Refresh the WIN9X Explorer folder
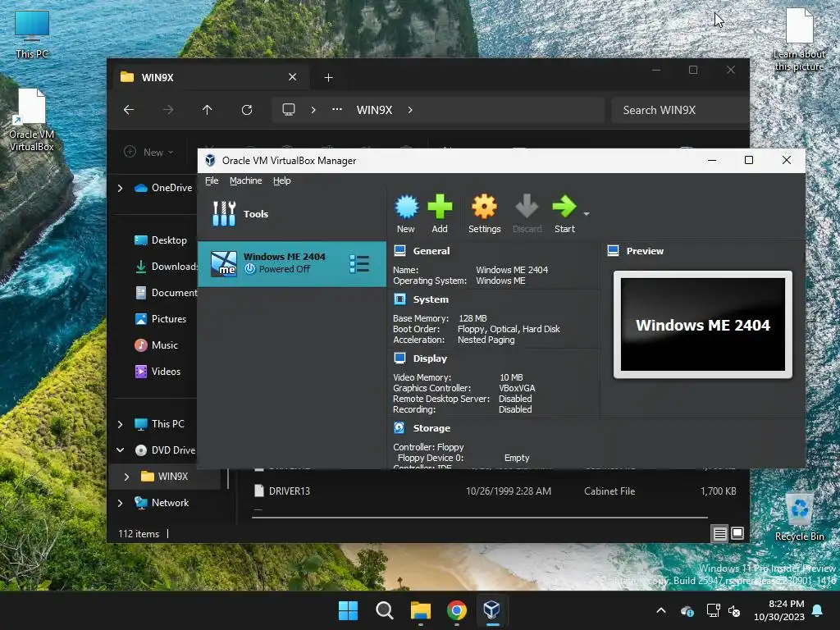The width and height of the screenshot is (840, 630). [x=246, y=110]
